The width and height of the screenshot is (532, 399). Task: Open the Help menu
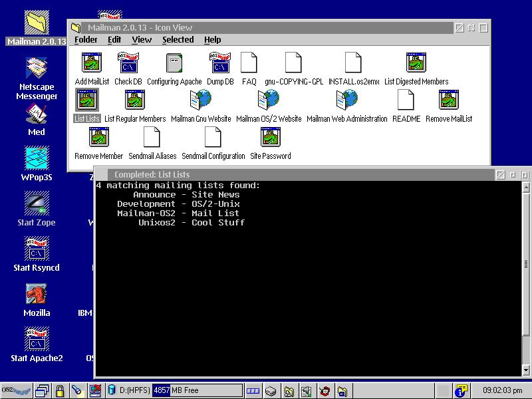212,40
